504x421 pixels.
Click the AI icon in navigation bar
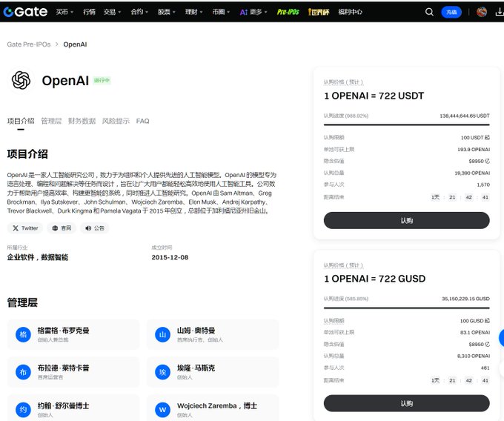244,12
